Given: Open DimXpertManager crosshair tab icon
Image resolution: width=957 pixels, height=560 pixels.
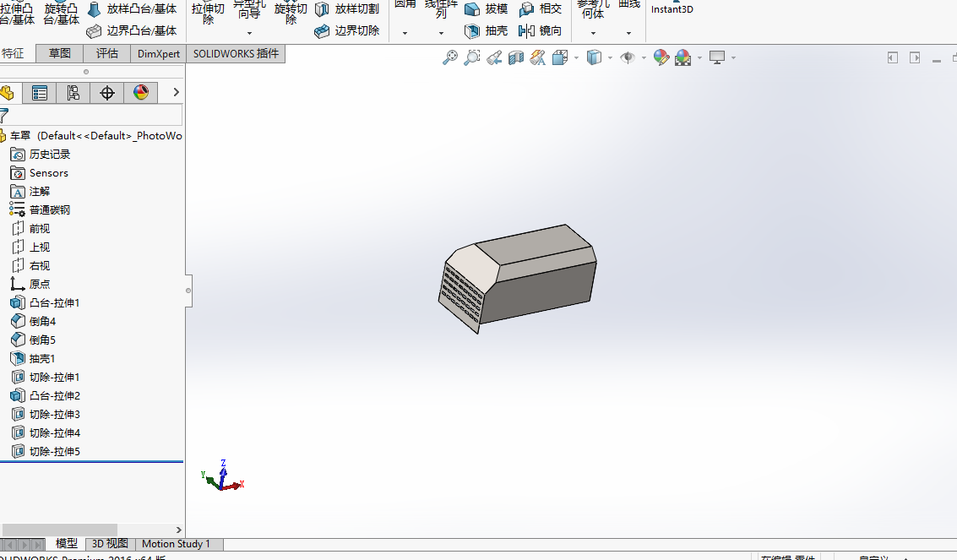Looking at the screenshot, I should [x=106, y=93].
